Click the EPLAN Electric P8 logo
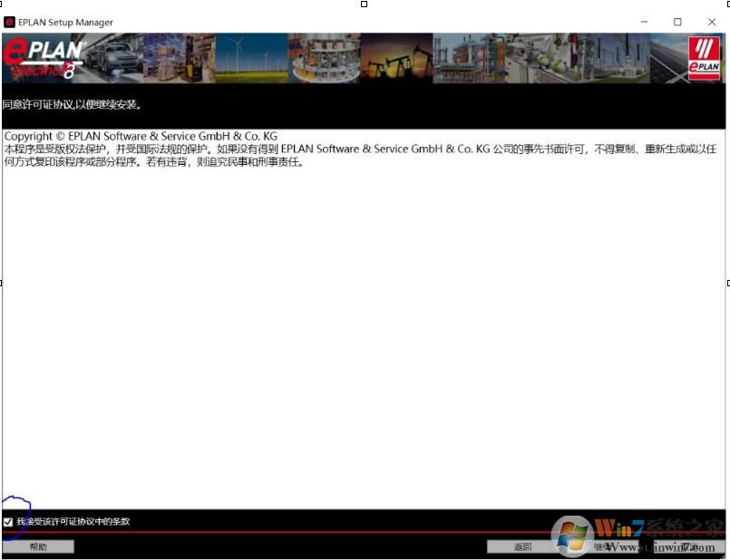 point(43,58)
